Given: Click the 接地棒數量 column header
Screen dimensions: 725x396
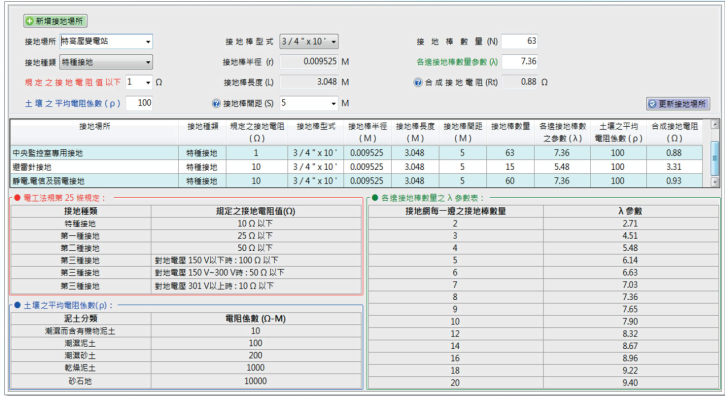Looking at the screenshot, I should [x=510, y=132].
